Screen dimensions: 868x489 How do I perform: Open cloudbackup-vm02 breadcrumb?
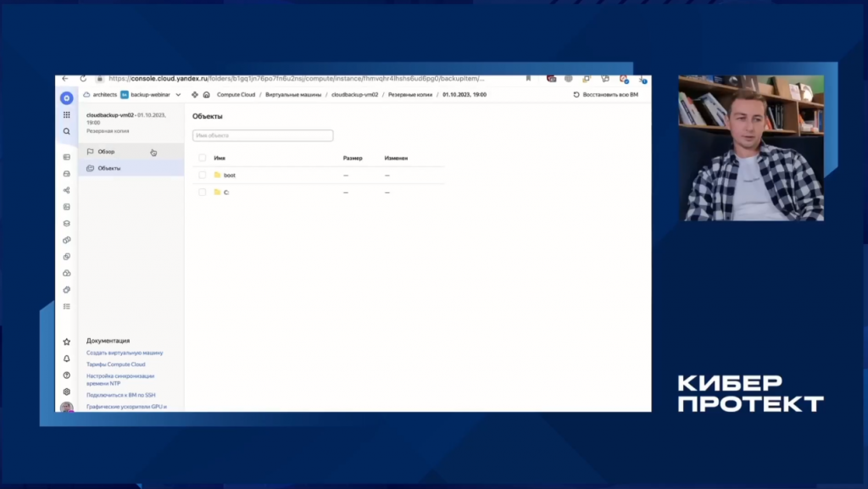pos(355,95)
